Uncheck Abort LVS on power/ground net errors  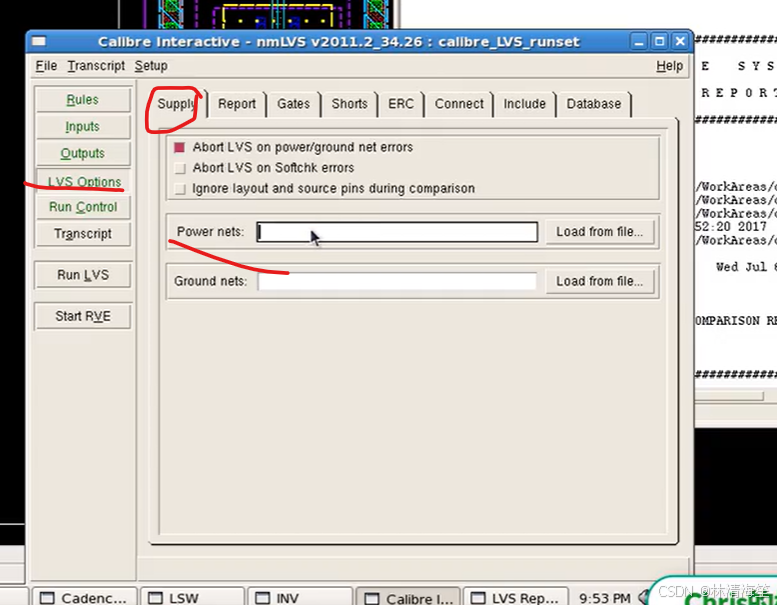click(179, 148)
